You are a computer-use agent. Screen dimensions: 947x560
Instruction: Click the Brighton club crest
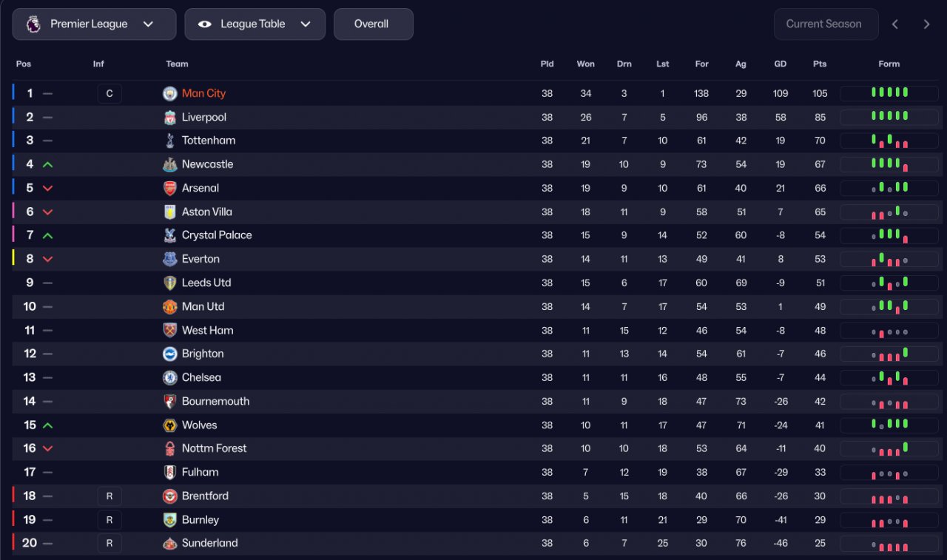click(x=170, y=354)
